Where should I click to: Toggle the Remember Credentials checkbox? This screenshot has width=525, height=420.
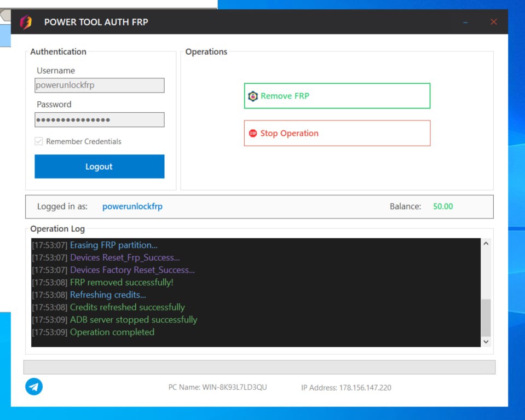(39, 141)
